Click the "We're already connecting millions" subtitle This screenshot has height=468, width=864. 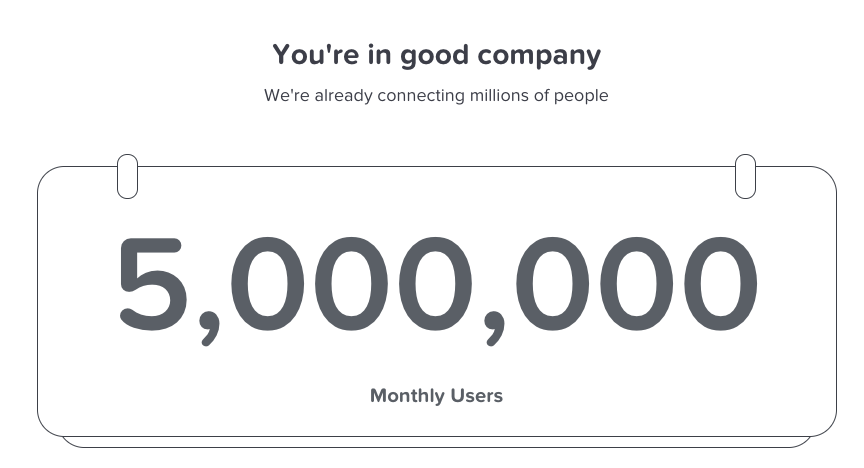pos(436,95)
